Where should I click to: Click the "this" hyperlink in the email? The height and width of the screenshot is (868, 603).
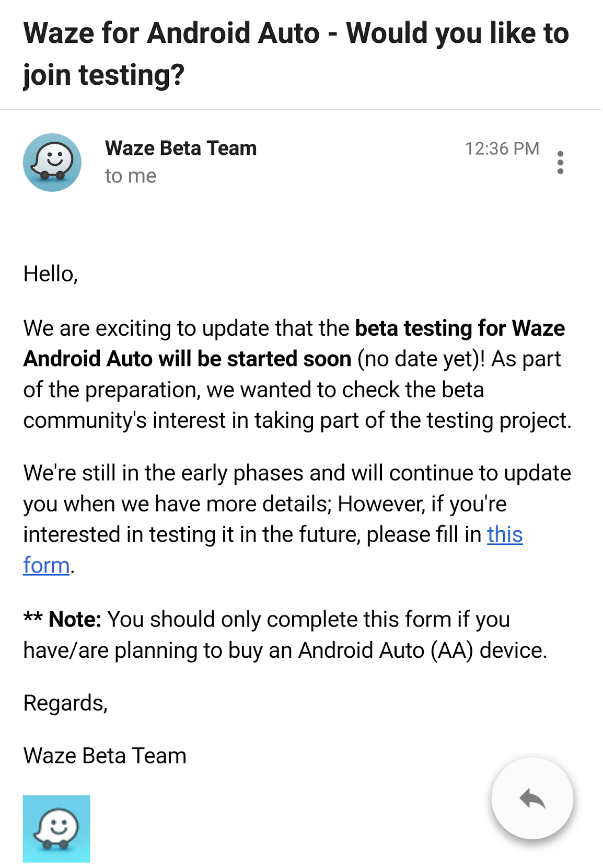[x=505, y=534]
